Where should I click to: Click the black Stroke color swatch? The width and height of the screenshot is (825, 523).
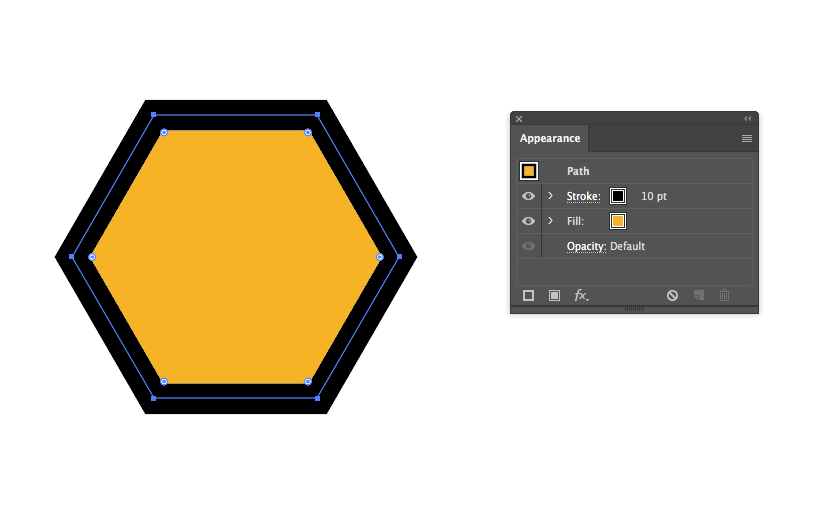click(x=618, y=196)
